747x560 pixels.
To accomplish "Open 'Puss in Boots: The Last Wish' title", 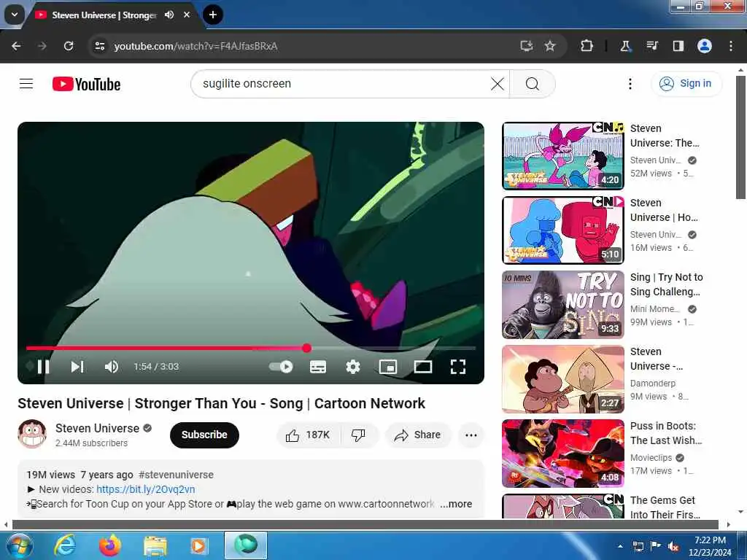I will click(x=665, y=433).
